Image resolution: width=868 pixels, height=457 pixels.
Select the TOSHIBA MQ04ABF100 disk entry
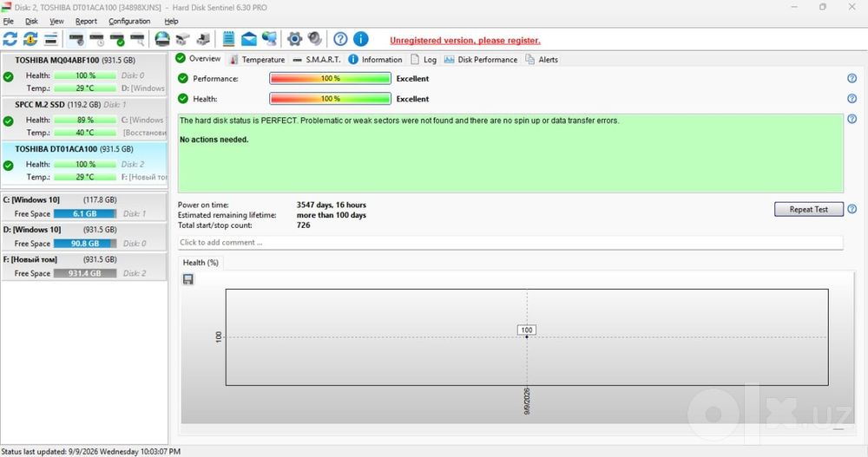click(x=84, y=74)
